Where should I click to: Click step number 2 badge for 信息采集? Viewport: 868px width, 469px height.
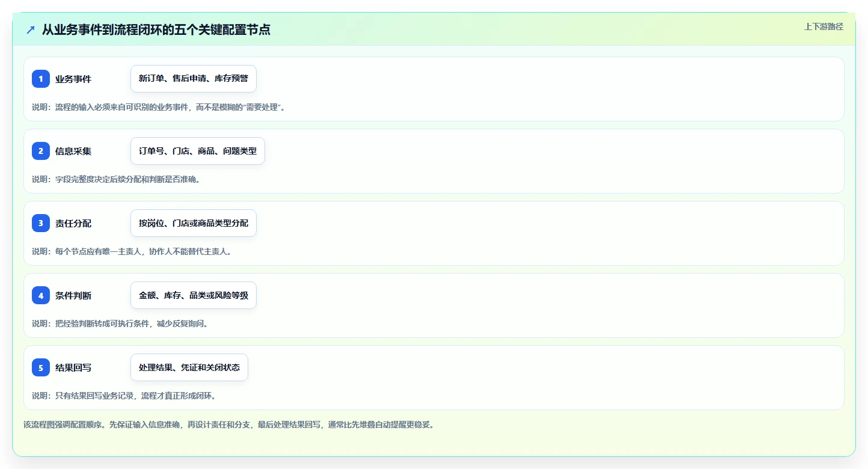click(x=41, y=151)
